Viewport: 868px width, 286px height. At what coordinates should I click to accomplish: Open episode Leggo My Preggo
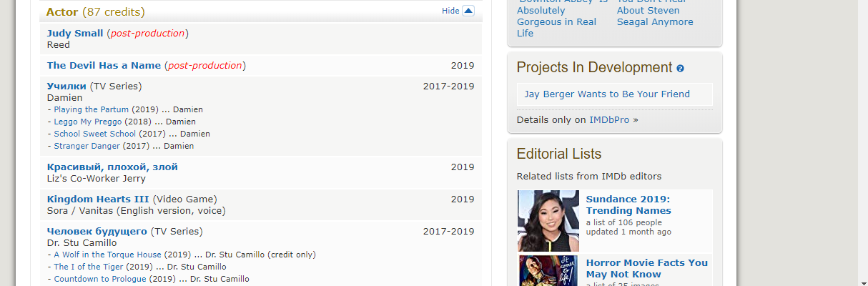[88, 122]
